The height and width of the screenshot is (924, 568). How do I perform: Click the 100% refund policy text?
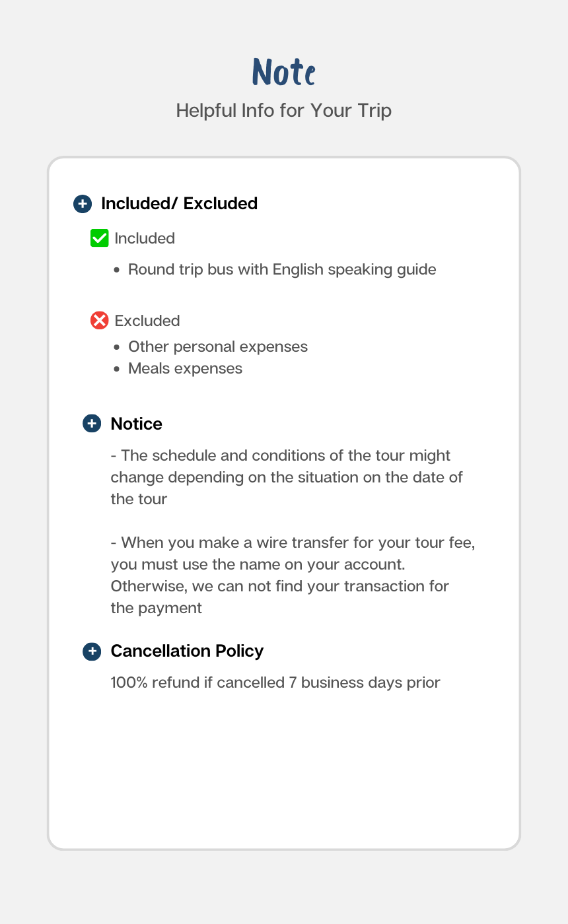click(x=275, y=682)
